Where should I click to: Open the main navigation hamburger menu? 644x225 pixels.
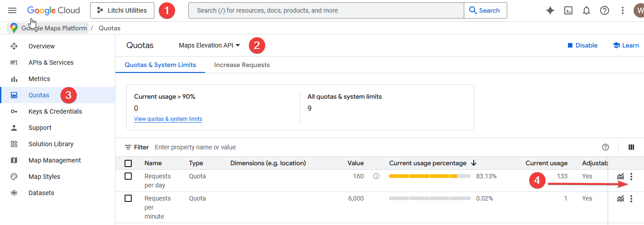click(x=12, y=10)
